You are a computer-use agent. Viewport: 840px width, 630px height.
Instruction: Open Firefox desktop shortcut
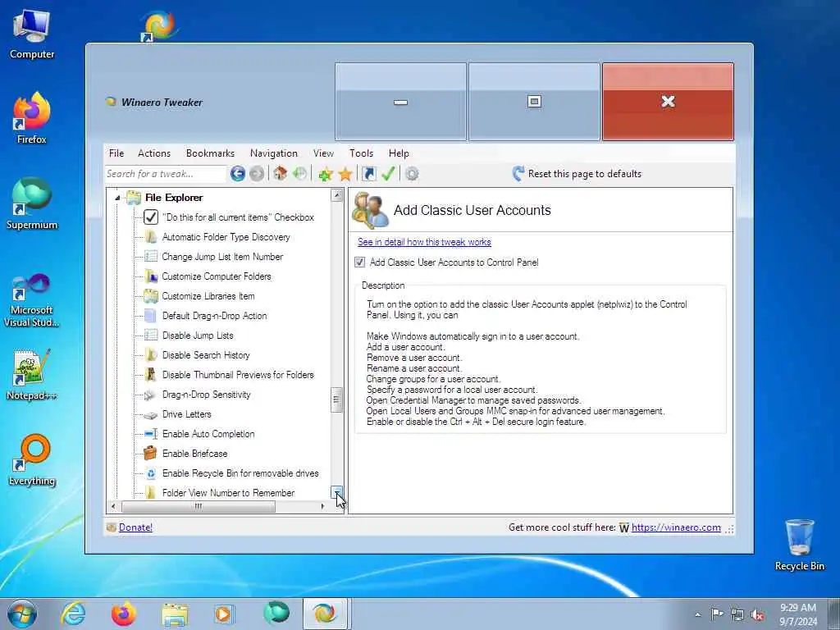(x=32, y=118)
